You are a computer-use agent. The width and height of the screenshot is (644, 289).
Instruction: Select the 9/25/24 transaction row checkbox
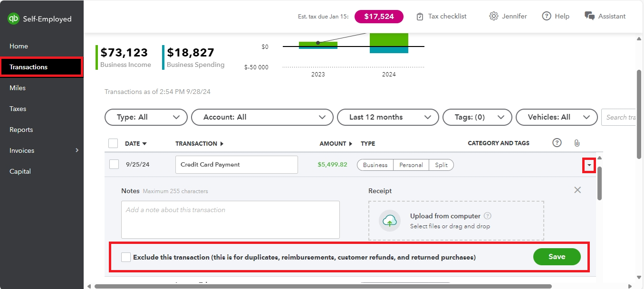pos(114,165)
